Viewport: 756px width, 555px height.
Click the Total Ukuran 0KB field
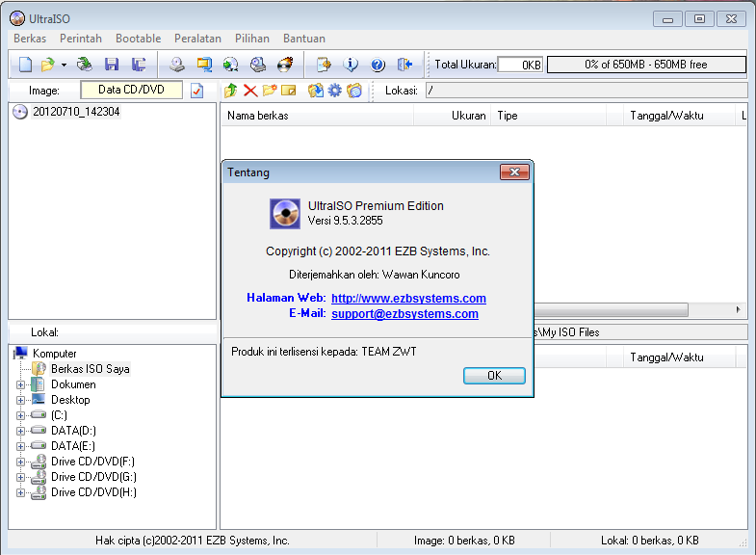tap(521, 65)
